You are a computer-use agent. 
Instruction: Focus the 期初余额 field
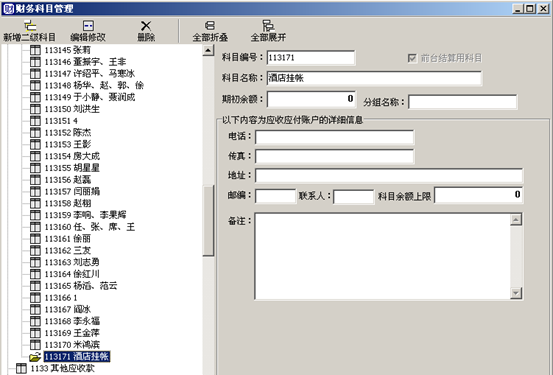[311, 99]
